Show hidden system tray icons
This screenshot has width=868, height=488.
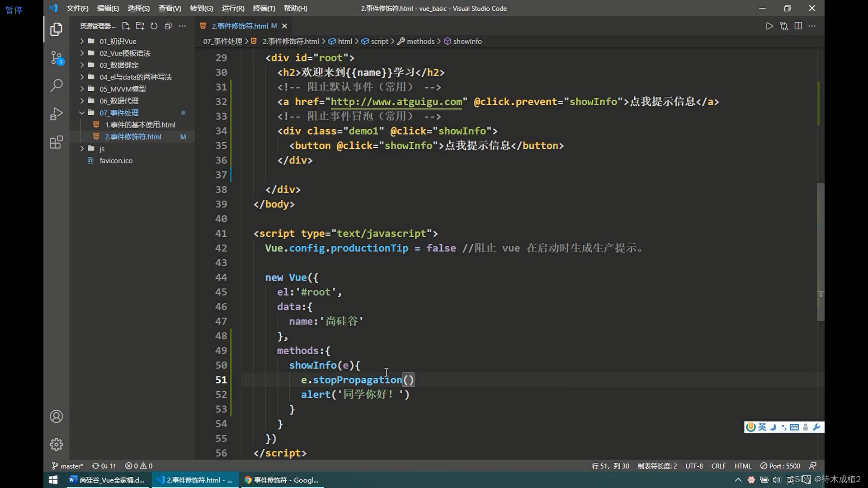[x=738, y=480]
